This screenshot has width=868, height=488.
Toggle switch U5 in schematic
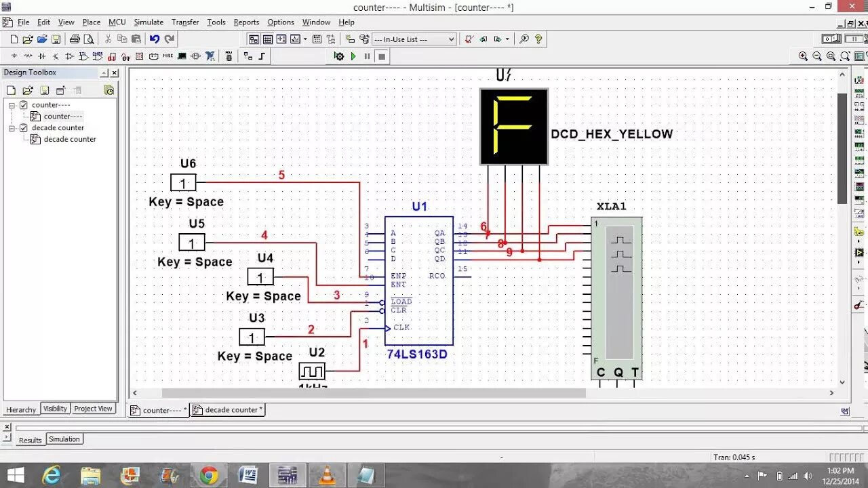click(192, 242)
